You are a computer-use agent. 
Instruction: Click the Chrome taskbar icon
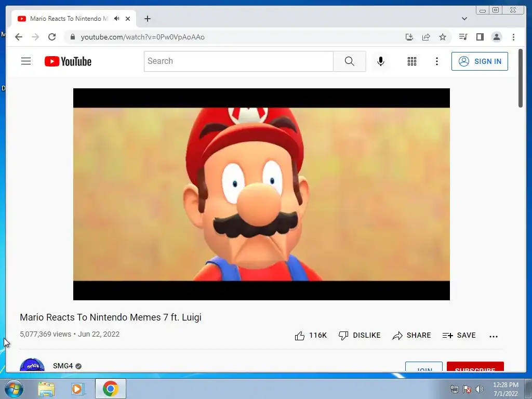point(110,389)
